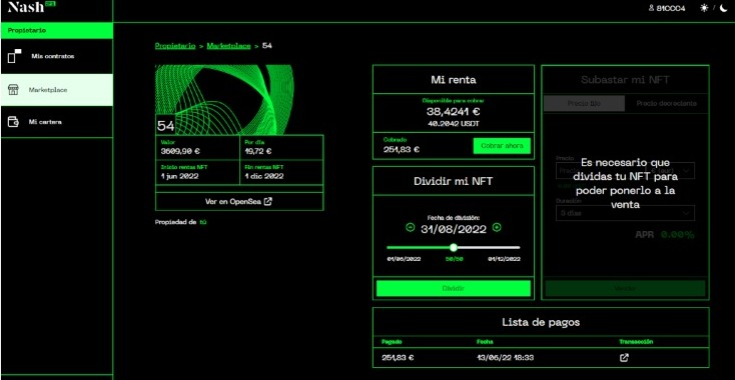
Task: Click the Cobrar ahora button
Action: pos(502,146)
